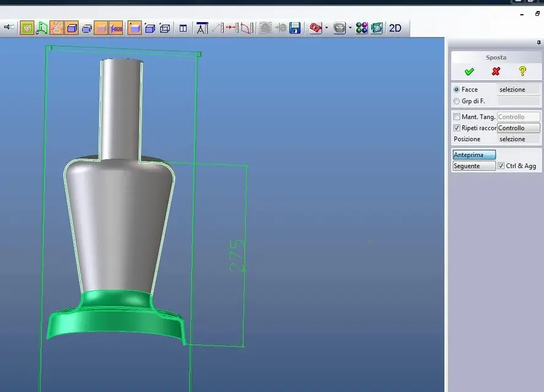Click the wireframe cube display icon
The image size is (544, 392).
[165, 28]
